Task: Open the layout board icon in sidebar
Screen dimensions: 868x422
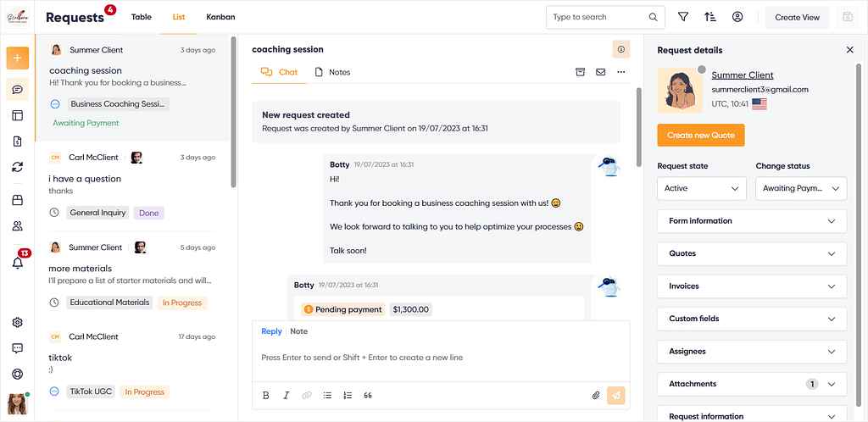Action: tap(18, 115)
